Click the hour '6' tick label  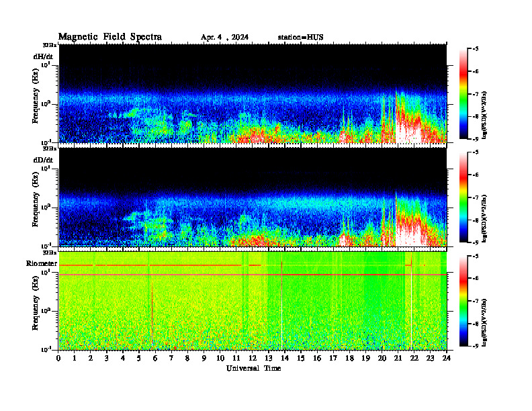click(155, 359)
